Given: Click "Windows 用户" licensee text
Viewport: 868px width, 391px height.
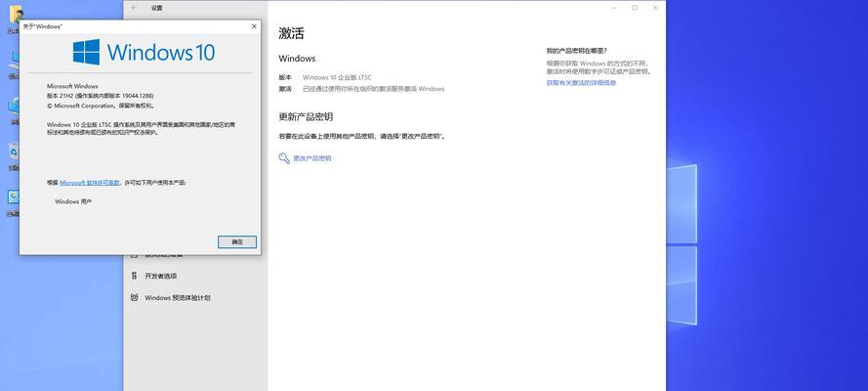Looking at the screenshot, I should pyautogui.click(x=73, y=202).
